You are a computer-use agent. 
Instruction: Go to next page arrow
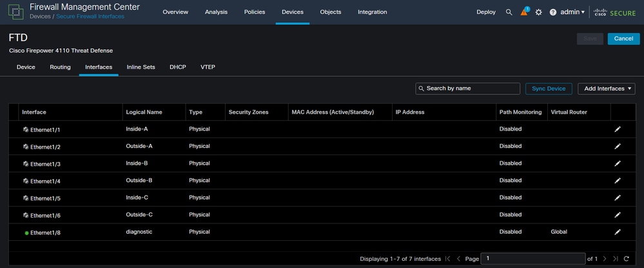tap(605, 259)
